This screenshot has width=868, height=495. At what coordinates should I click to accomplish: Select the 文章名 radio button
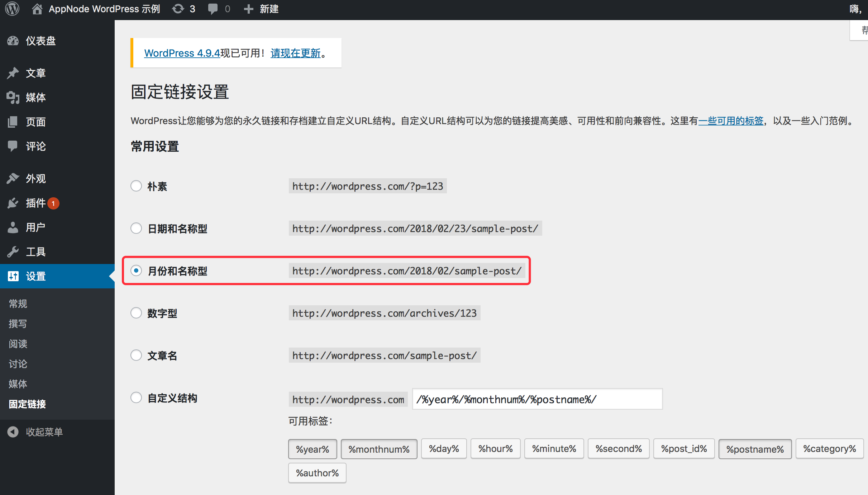136,355
